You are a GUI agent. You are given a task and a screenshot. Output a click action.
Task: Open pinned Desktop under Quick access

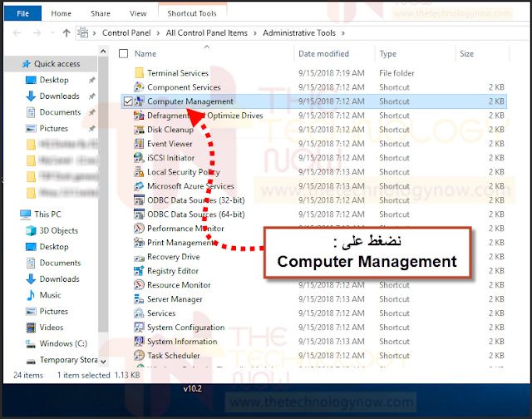point(54,80)
